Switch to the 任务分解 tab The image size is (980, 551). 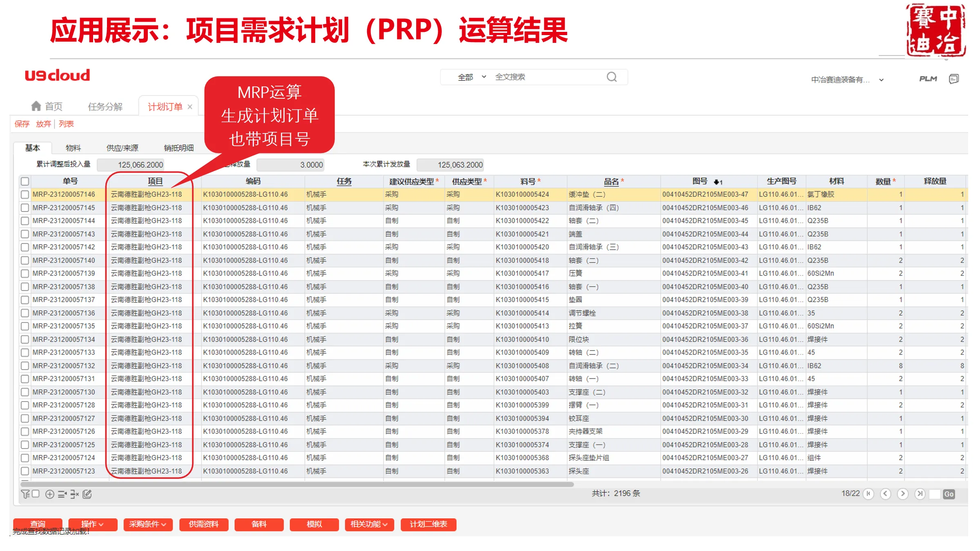point(105,107)
